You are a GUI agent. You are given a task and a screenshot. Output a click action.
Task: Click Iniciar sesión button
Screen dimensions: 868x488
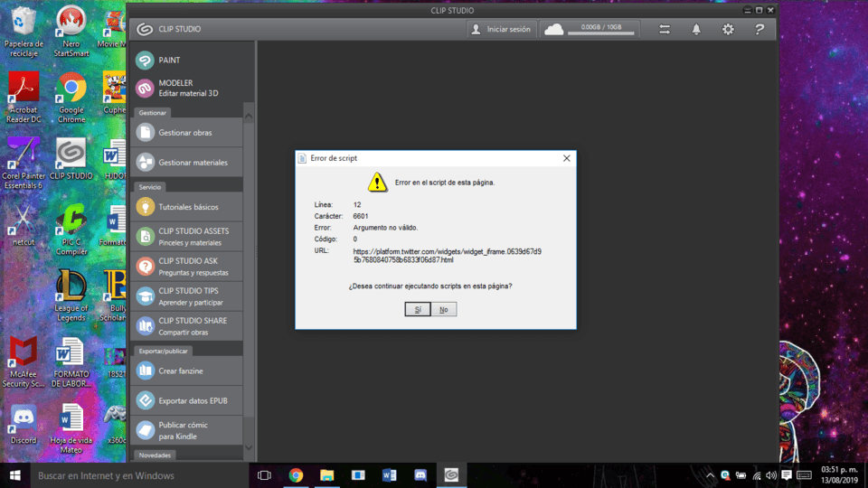tap(501, 29)
